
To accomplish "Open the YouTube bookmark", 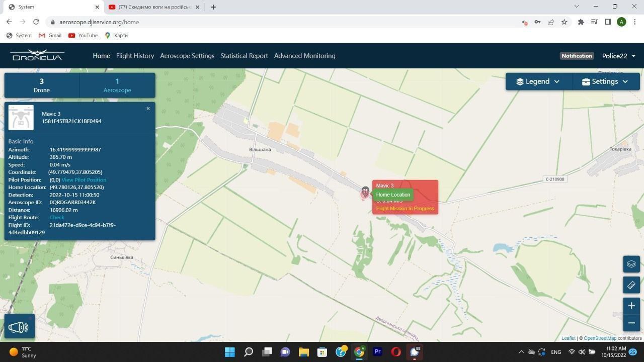I will [x=83, y=35].
